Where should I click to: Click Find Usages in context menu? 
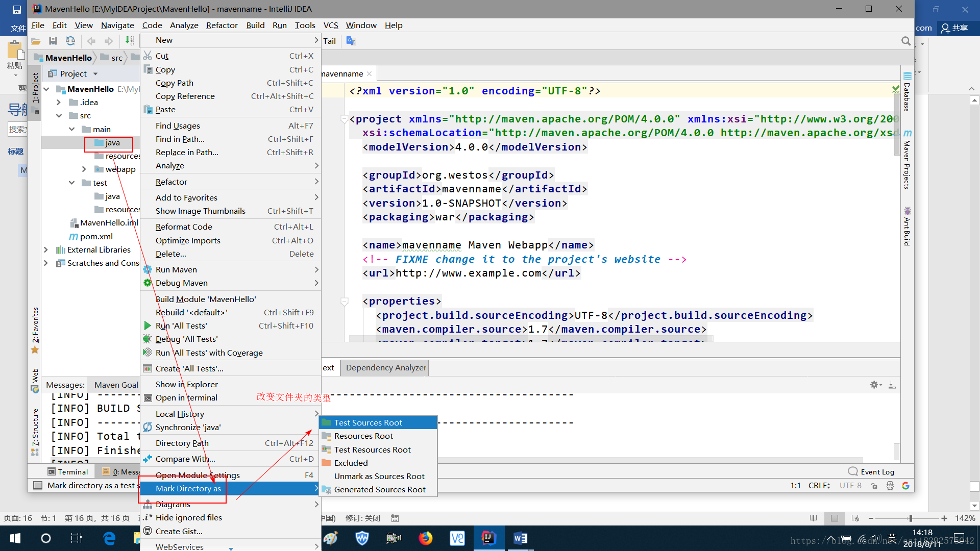pos(231,126)
